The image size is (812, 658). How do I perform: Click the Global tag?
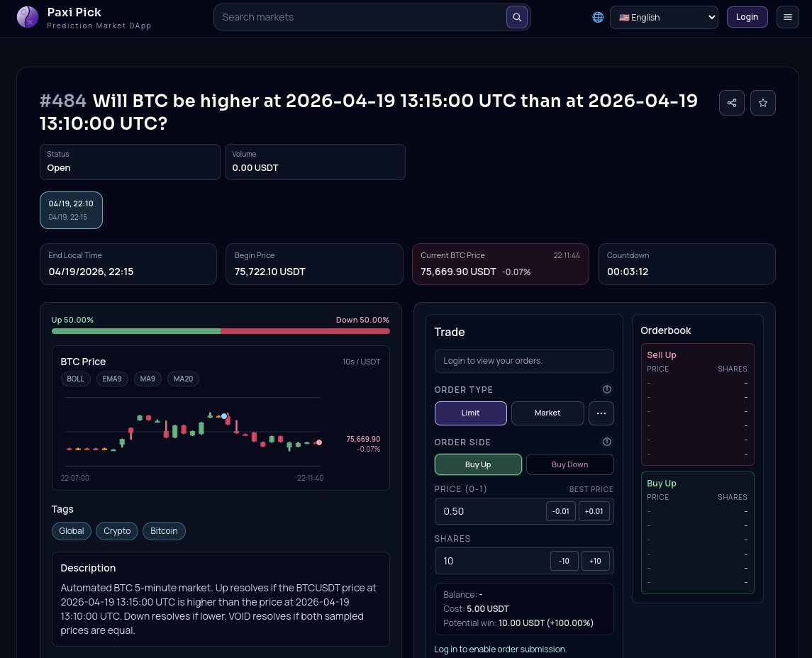pos(72,530)
